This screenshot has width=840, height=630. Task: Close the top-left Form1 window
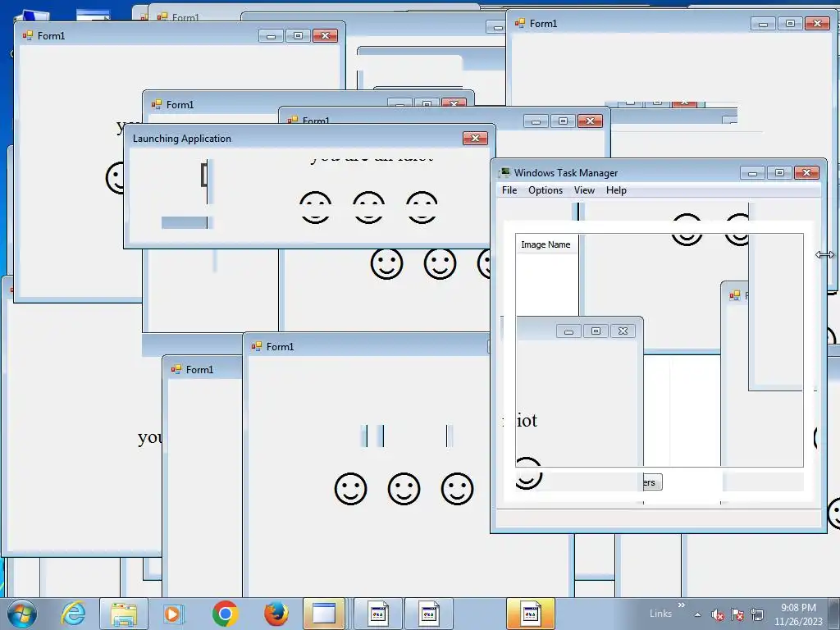(x=325, y=35)
